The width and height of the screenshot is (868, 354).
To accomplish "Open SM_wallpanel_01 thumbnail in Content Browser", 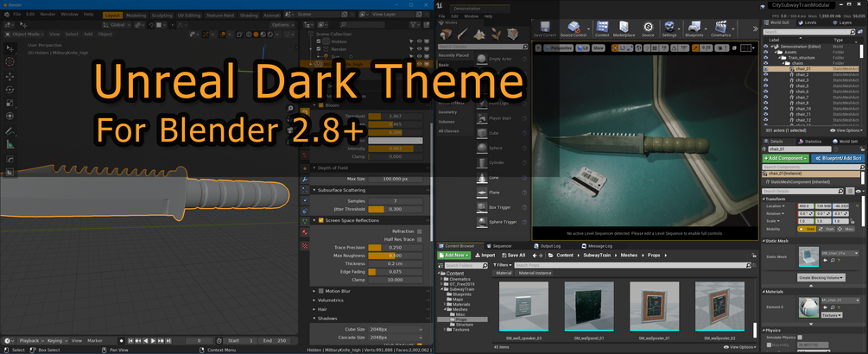I will (589, 306).
